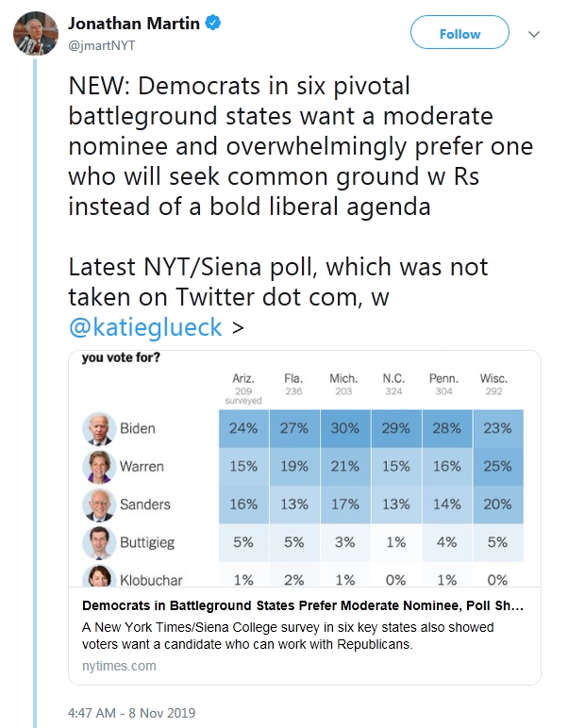Click Biden's 30% Michigan cell
Viewport: 568px width, 728px height.
click(x=345, y=428)
